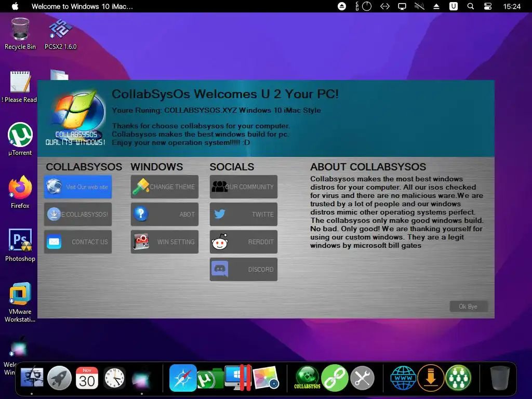532x399 pixels.
Task: Open WIN SETTING button
Action: 165,242
